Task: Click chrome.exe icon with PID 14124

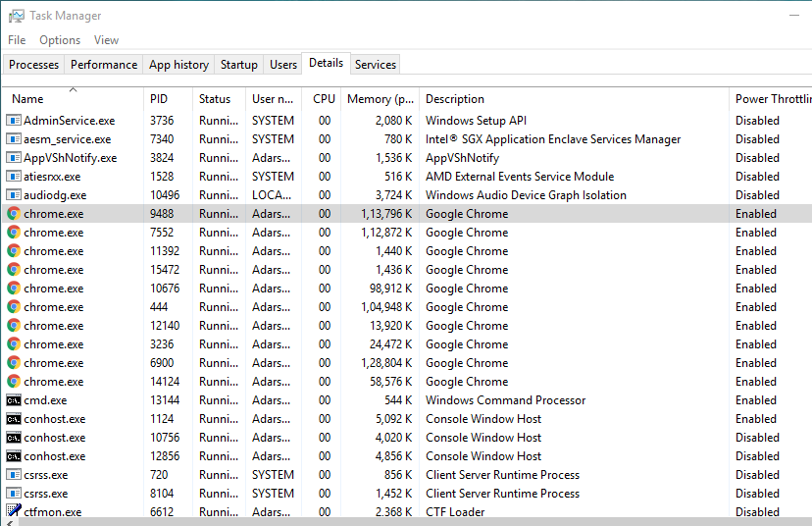Action: coord(14,382)
